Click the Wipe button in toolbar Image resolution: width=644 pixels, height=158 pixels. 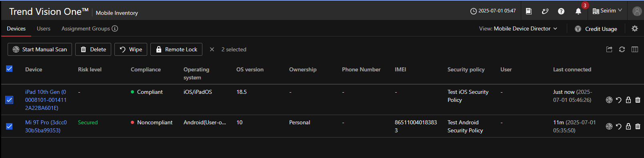tap(131, 49)
